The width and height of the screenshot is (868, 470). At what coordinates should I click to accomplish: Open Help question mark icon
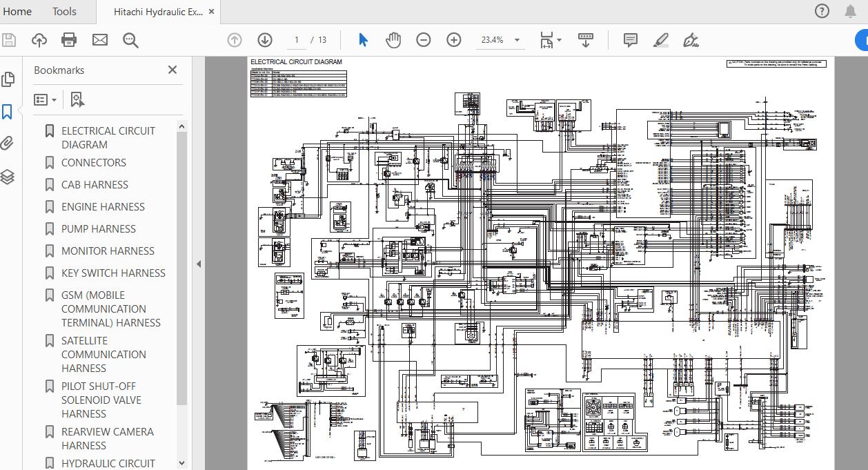tap(822, 11)
